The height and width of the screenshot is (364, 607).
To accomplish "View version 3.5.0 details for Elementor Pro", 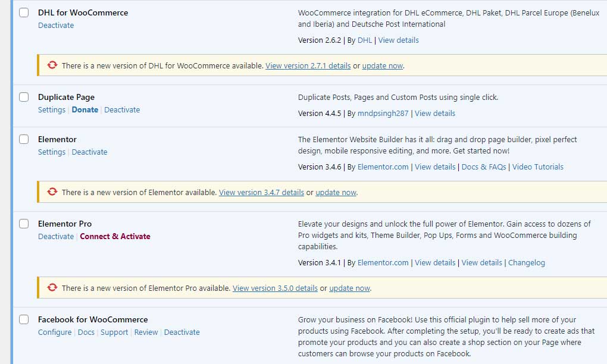I will pyautogui.click(x=275, y=288).
